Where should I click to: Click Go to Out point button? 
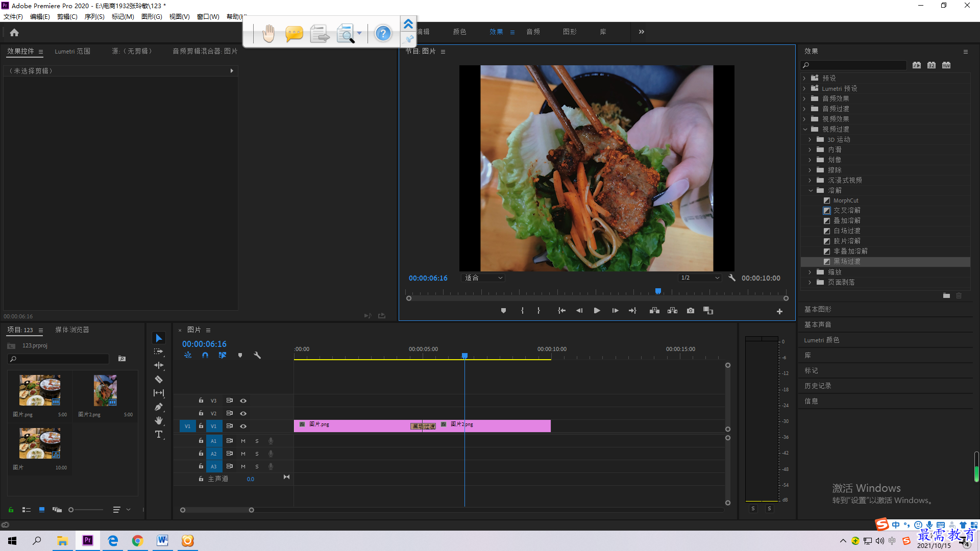(633, 311)
